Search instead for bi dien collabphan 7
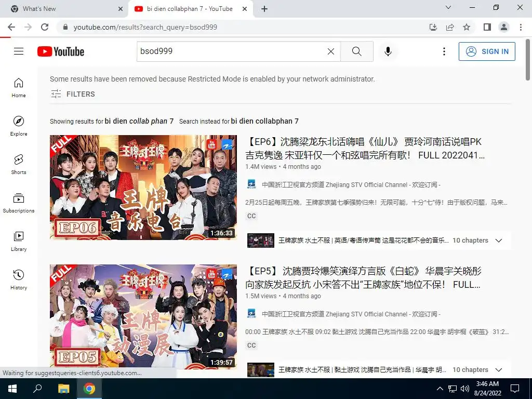Screen dimensions: 532x399 coord(264,121)
